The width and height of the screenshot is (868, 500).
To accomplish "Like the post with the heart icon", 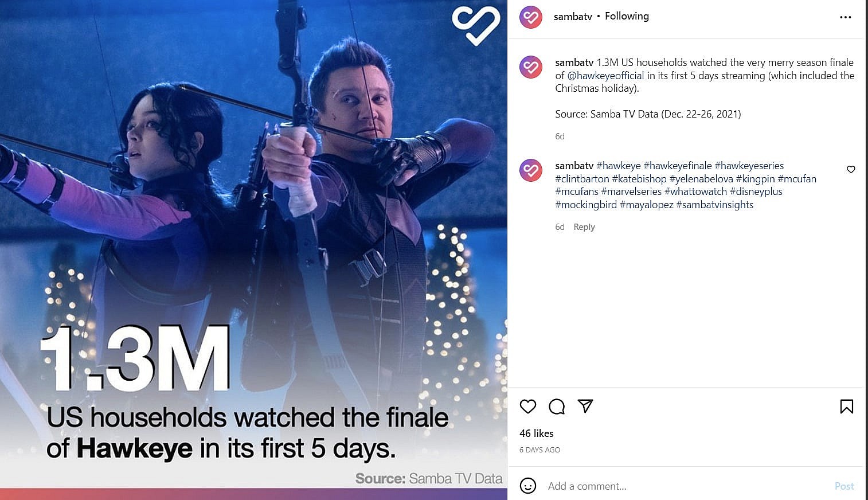I will click(527, 407).
